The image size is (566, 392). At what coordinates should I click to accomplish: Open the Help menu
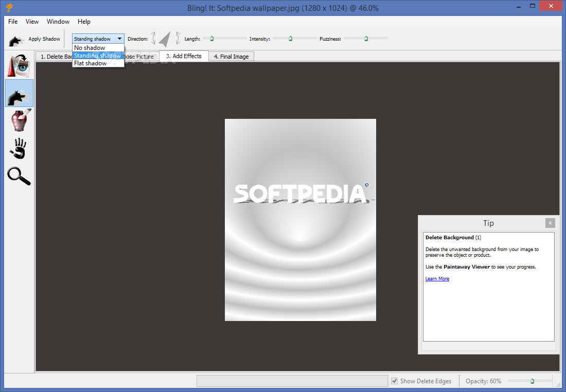pos(84,22)
